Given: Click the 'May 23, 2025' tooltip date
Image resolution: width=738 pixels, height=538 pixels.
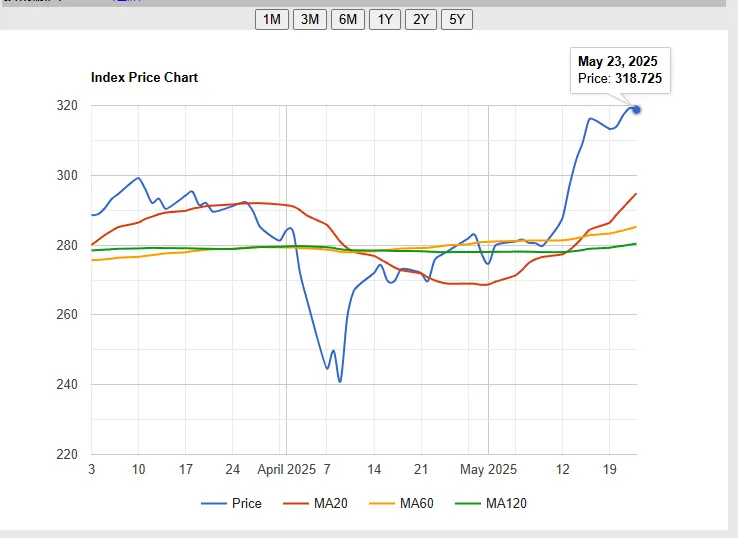Looking at the screenshot, I should (x=618, y=61).
